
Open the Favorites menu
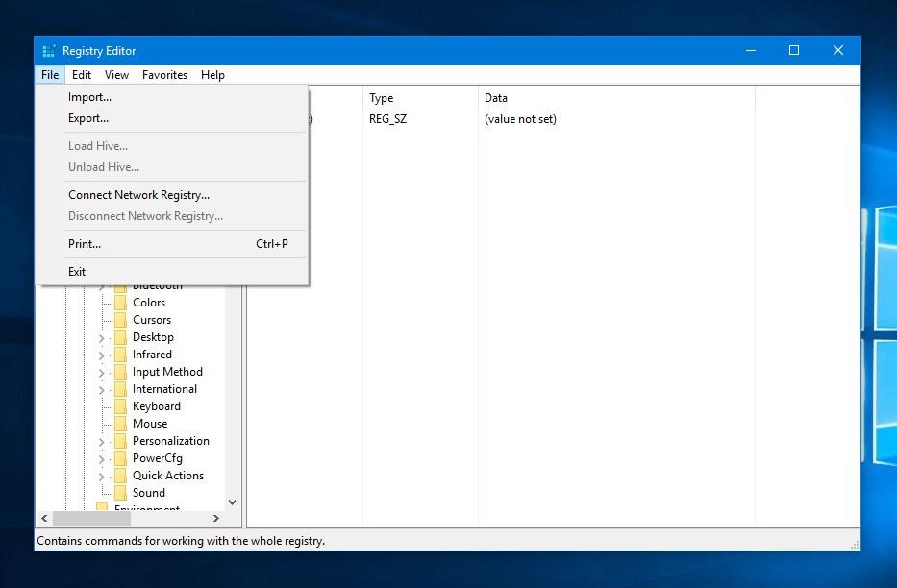point(164,75)
